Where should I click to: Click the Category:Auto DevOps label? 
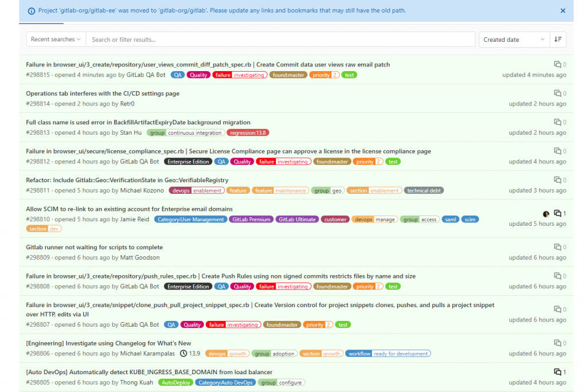pyautogui.click(x=225, y=383)
